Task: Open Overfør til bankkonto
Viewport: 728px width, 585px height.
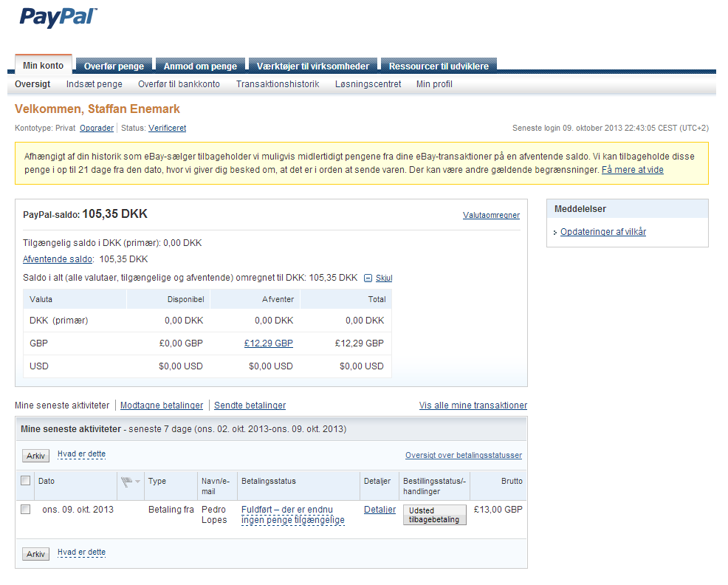Action: [x=179, y=84]
